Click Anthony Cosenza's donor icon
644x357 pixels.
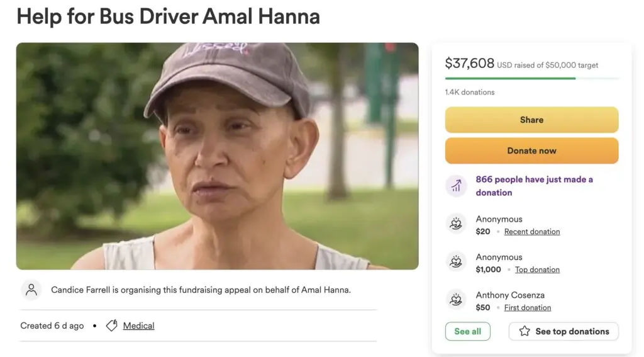pos(456,300)
